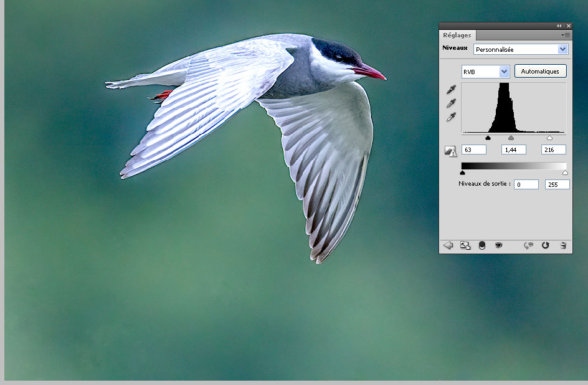
Task: Click the Niveaux label
Action: (455, 47)
